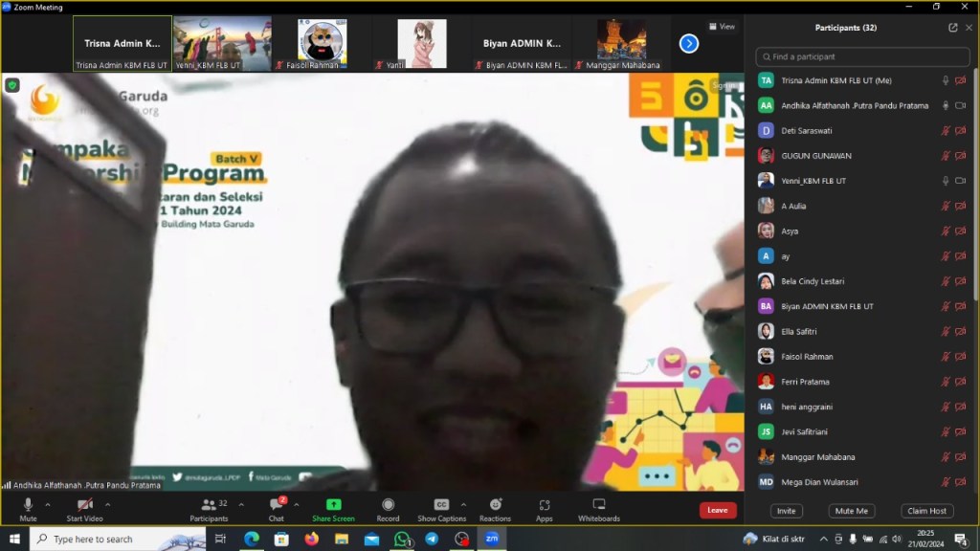Expand caption options arrow beside Show Captions
This screenshot has height=551, width=980.
point(463,504)
